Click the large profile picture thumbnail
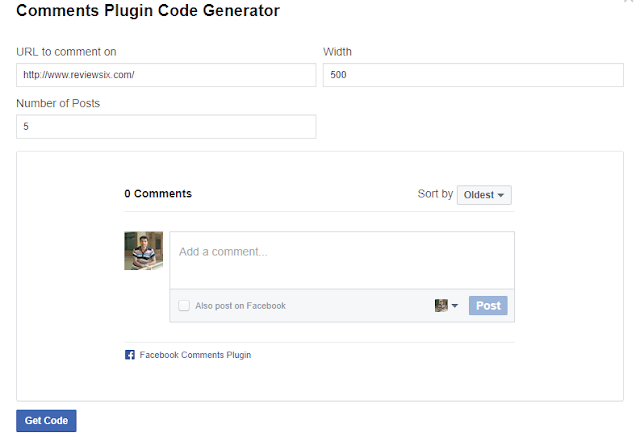This screenshot has height=441, width=640. click(x=143, y=251)
